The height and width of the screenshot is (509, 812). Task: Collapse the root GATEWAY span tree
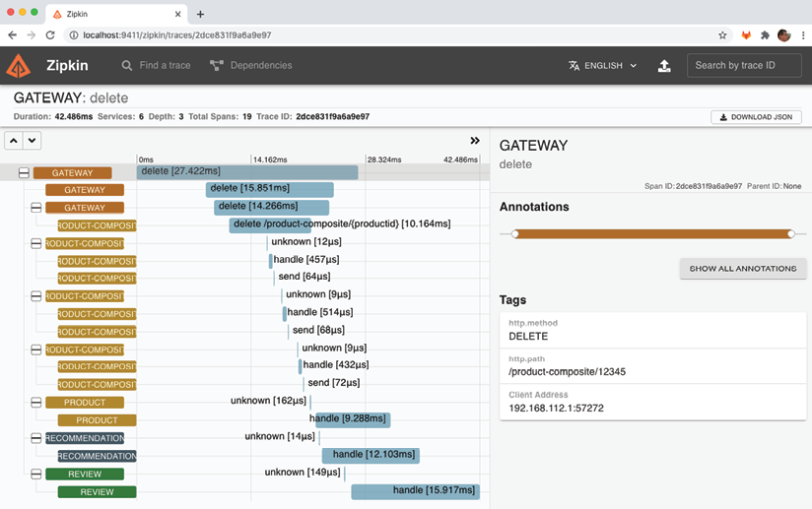point(24,172)
